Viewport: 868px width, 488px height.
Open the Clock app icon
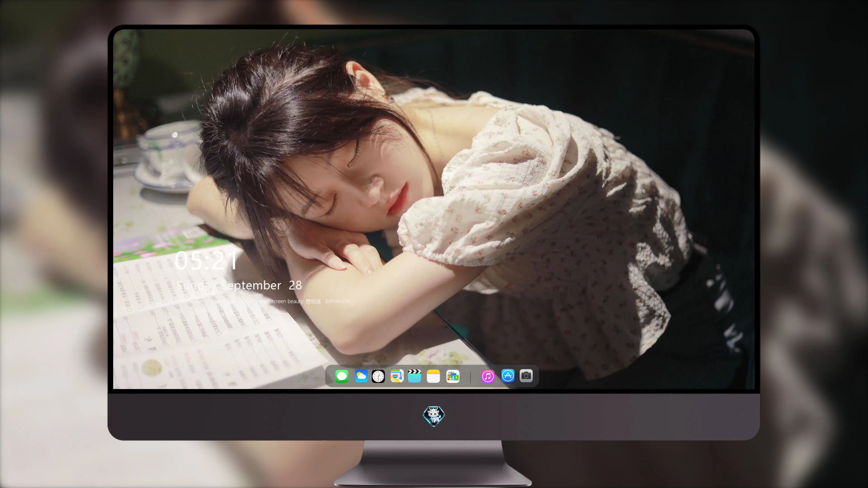pos(378,376)
